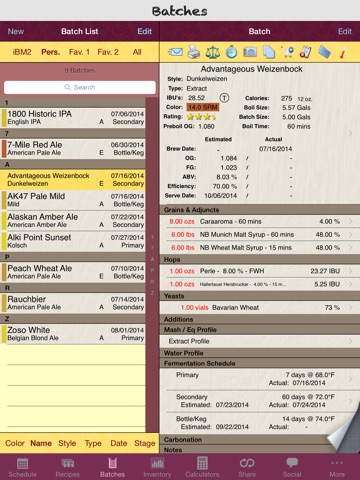Click the Additions section header
This screenshot has height=480, width=360.
[x=260, y=319]
